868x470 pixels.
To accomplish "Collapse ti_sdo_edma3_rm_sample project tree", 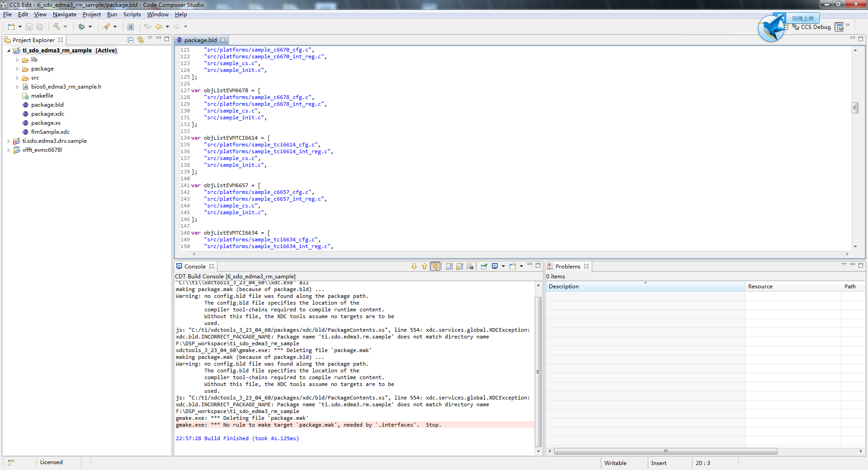I will tap(9, 51).
